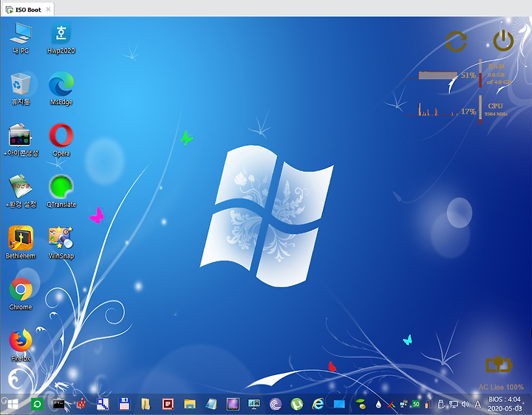Click the green olive taskbar icon
Screen dimensions: 532x415
coord(361,404)
